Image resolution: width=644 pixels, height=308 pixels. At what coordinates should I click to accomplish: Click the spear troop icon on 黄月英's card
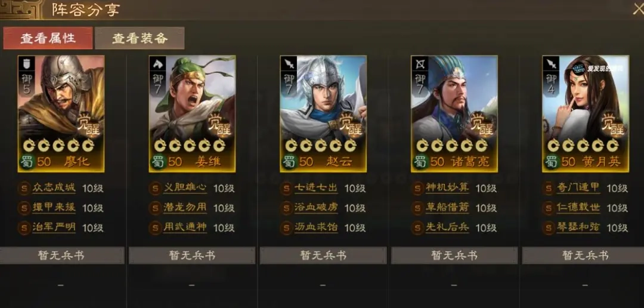tap(550, 64)
